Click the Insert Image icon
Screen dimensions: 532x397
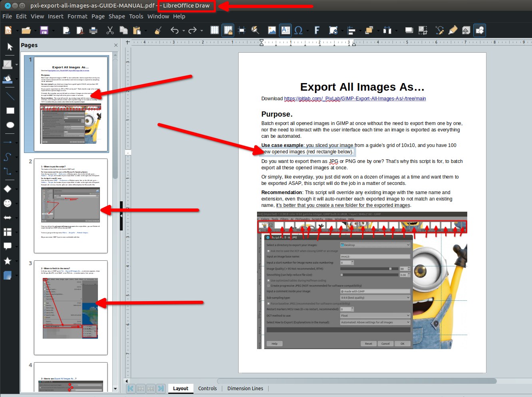[x=272, y=30]
